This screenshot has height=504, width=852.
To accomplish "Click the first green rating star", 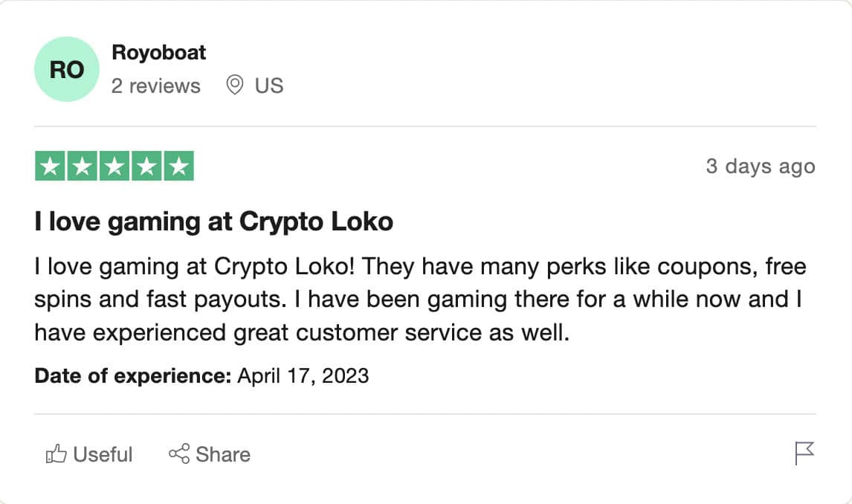I will point(51,167).
